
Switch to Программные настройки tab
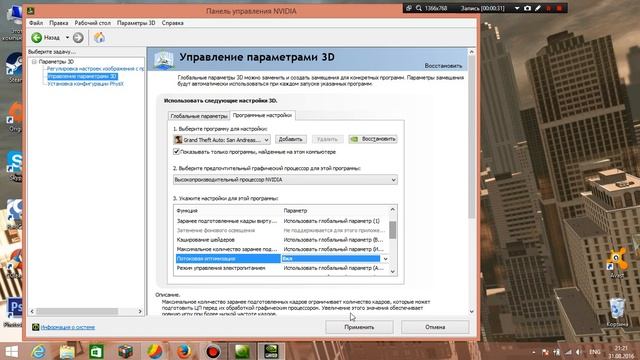pos(262,116)
